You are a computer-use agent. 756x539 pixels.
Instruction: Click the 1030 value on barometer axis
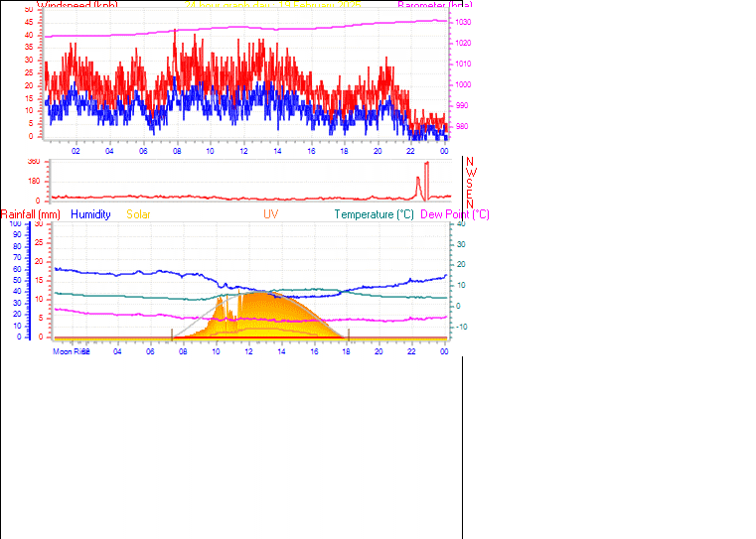[x=463, y=22]
